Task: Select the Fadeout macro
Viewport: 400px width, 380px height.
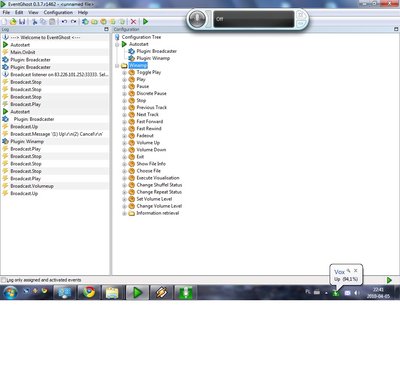Action: pyautogui.click(x=145, y=136)
